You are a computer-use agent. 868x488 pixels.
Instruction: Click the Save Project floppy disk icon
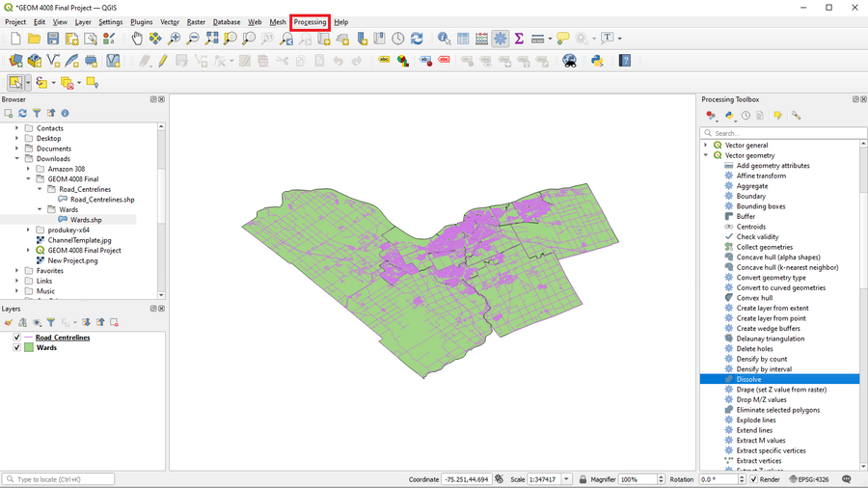(53, 39)
